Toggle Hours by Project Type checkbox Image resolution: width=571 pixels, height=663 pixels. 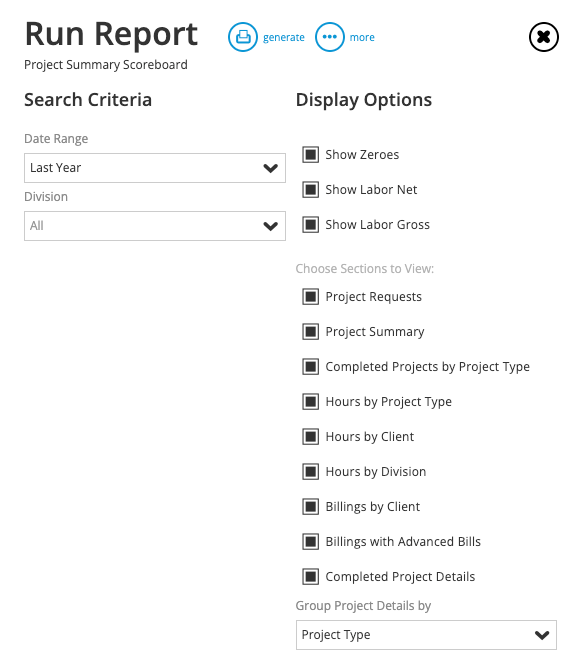pos(310,402)
